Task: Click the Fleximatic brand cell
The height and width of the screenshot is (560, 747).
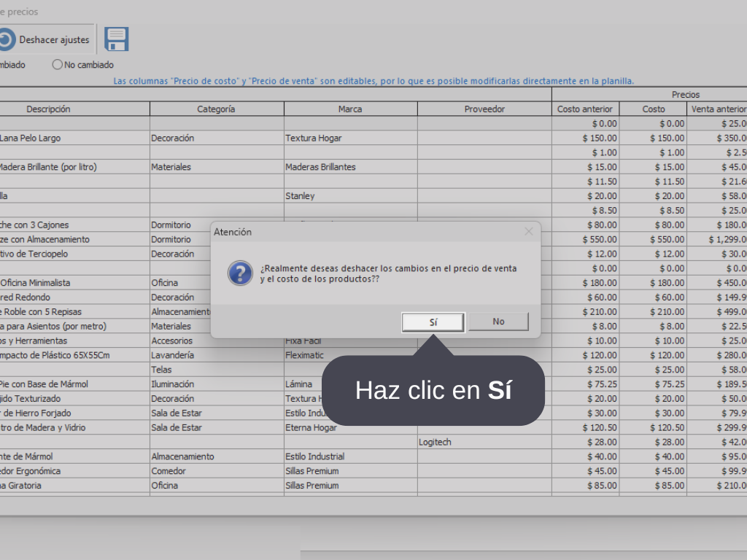Action: tap(351, 355)
